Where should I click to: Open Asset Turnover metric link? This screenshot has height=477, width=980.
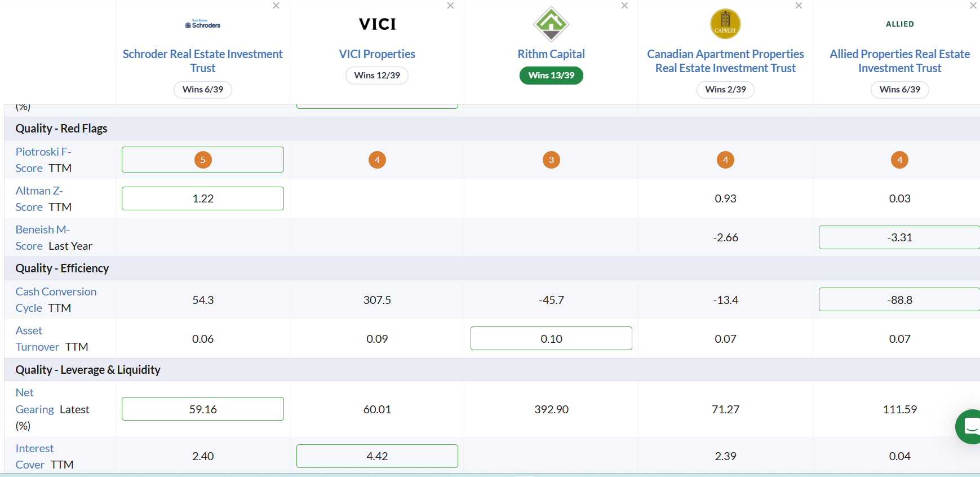coord(37,338)
